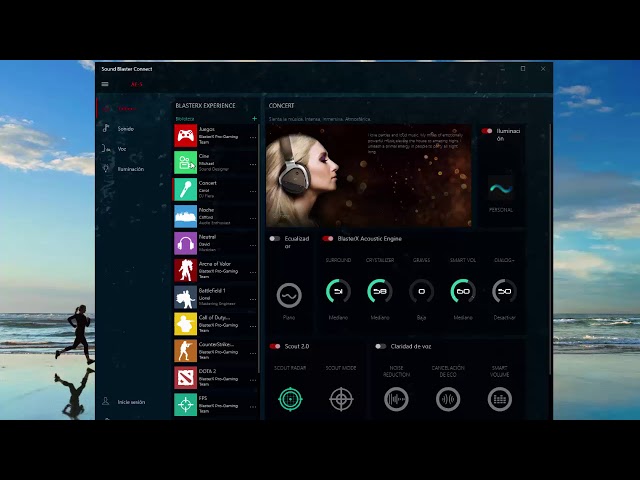Open the Iluminación section in sidebar
This screenshot has height=480, width=640.
133,169
